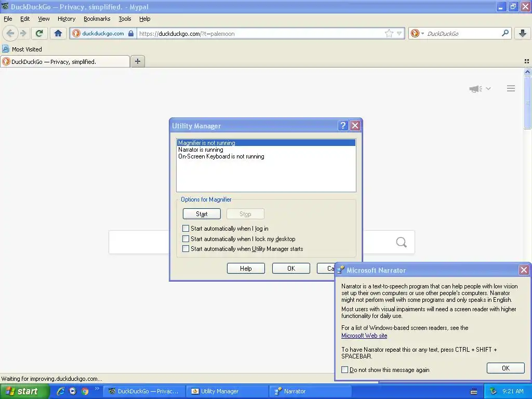Open the Windows Start menu
Screen dimensions: 532x399
click(24, 391)
